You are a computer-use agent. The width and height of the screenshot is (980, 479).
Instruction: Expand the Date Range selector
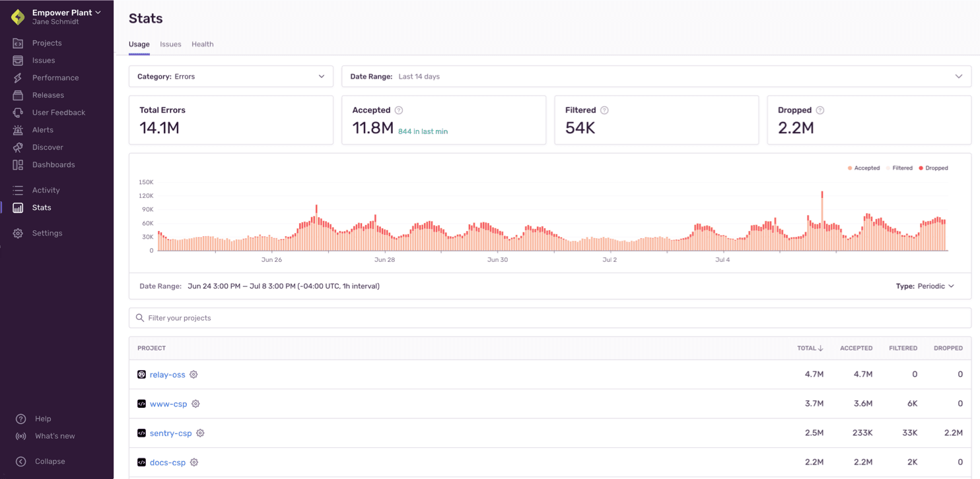[x=656, y=76]
